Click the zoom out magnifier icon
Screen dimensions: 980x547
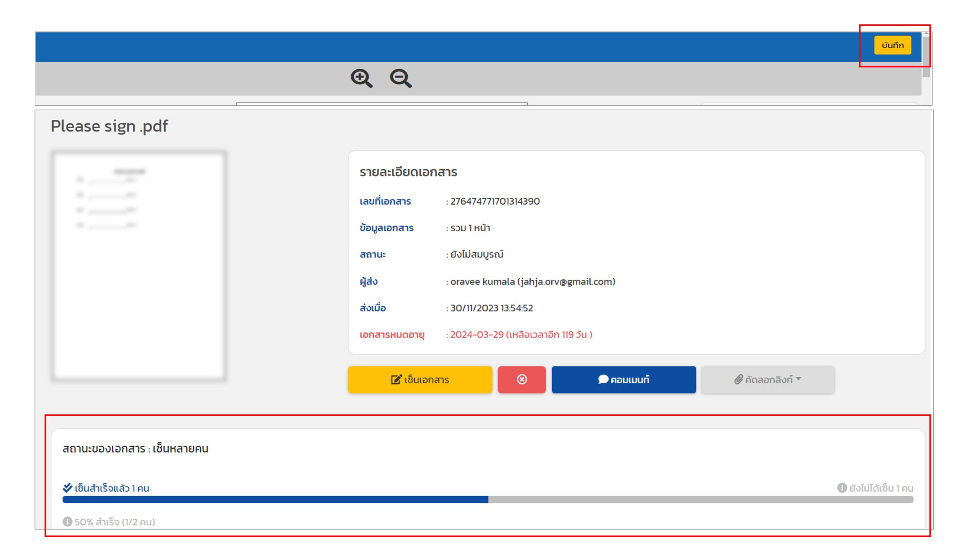click(x=400, y=78)
